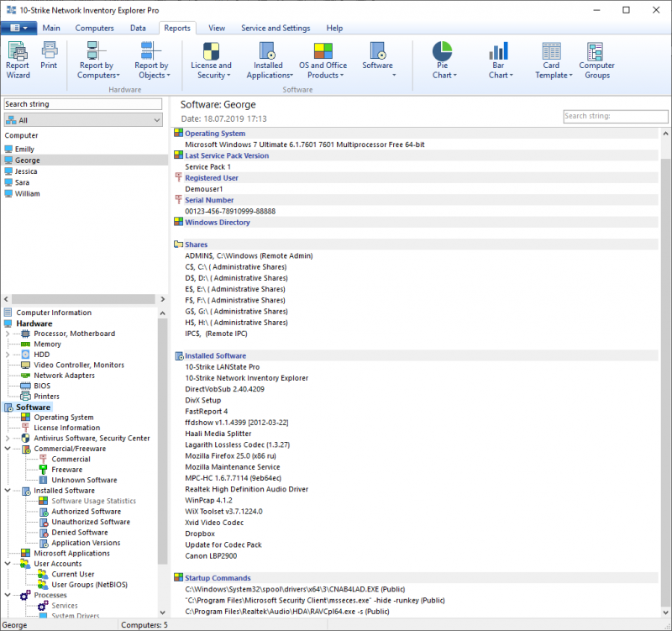This screenshot has height=631, width=672.
Task: Select Microsoft Applications item
Action: point(71,554)
